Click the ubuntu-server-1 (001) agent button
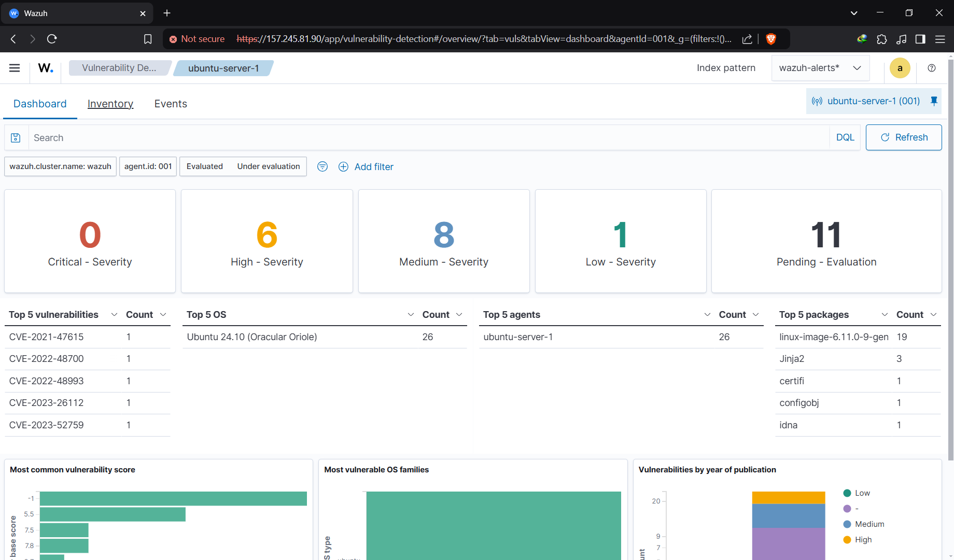The image size is (954, 560). [x=874, y=101]
